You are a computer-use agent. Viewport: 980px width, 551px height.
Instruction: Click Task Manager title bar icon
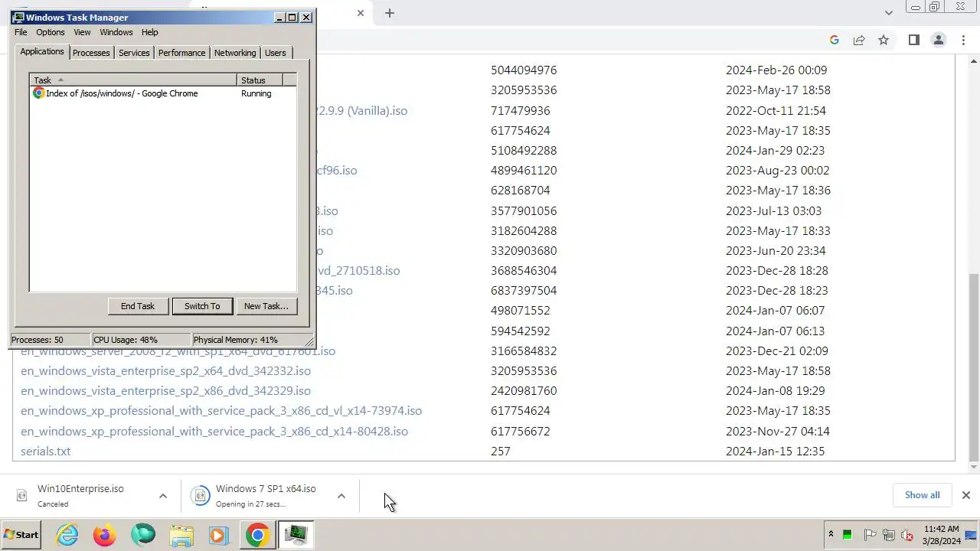click(x=18, y=17)
